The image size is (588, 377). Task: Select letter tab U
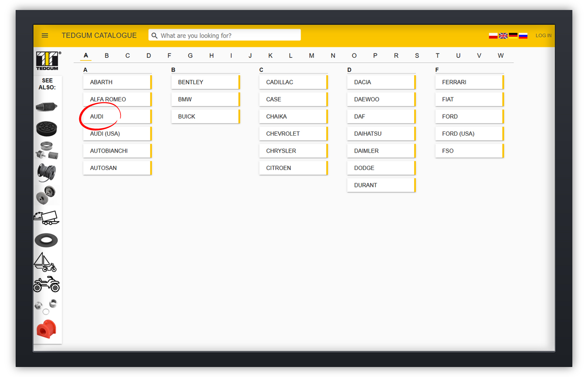tap(458, 56)
